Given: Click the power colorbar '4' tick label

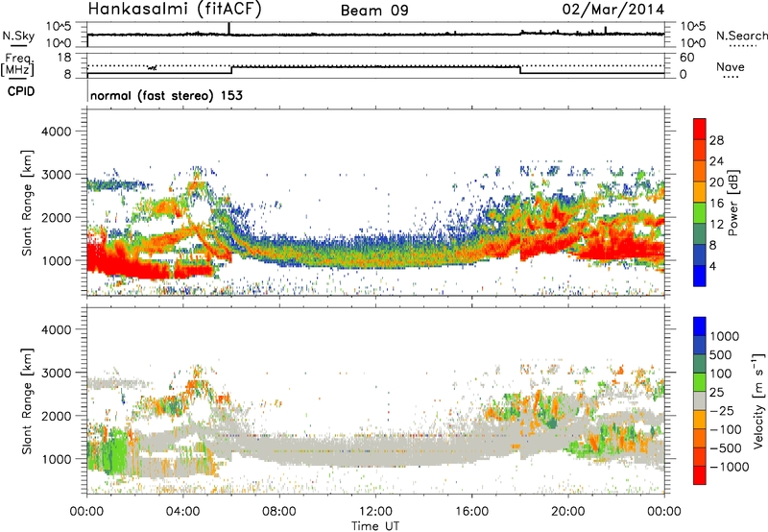Looking at the screenshot, I should [712, 266].
